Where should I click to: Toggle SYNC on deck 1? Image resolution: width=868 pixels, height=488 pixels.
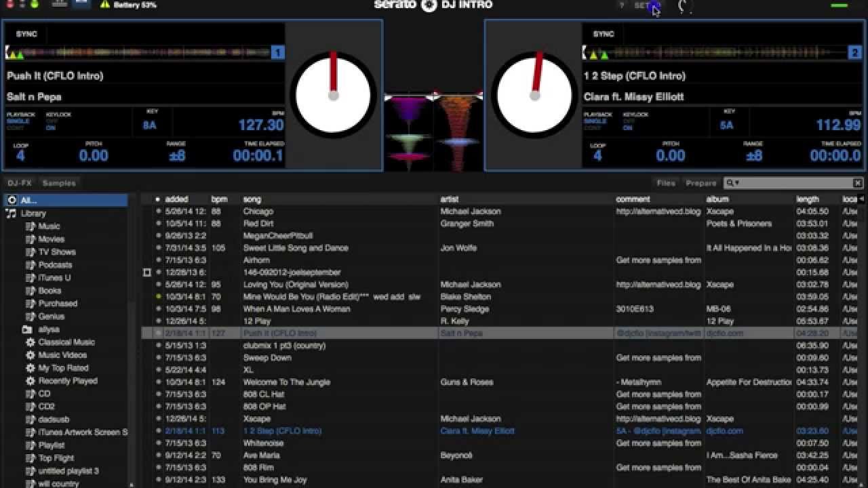26,34
